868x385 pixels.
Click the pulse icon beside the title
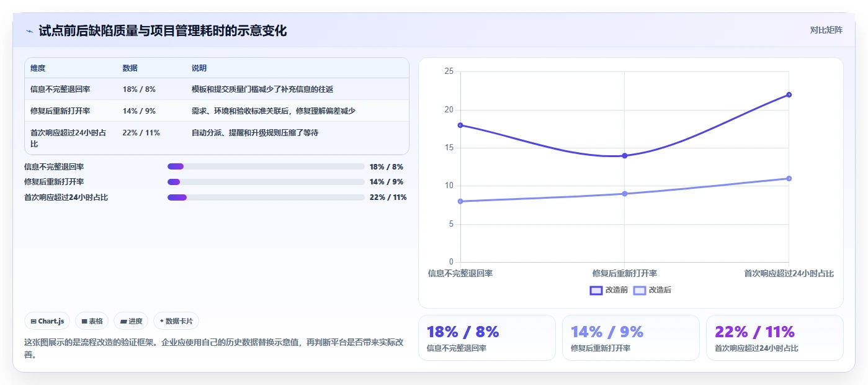(29, 31)
